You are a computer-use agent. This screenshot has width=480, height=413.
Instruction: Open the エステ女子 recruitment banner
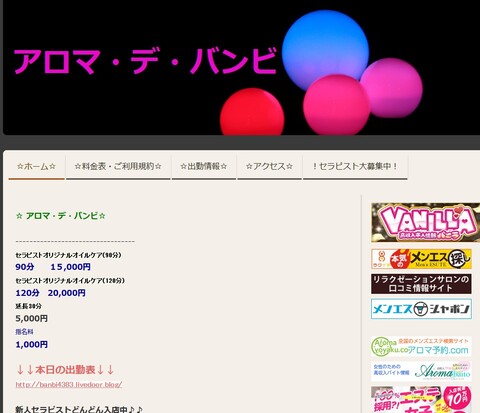(421, 399)
